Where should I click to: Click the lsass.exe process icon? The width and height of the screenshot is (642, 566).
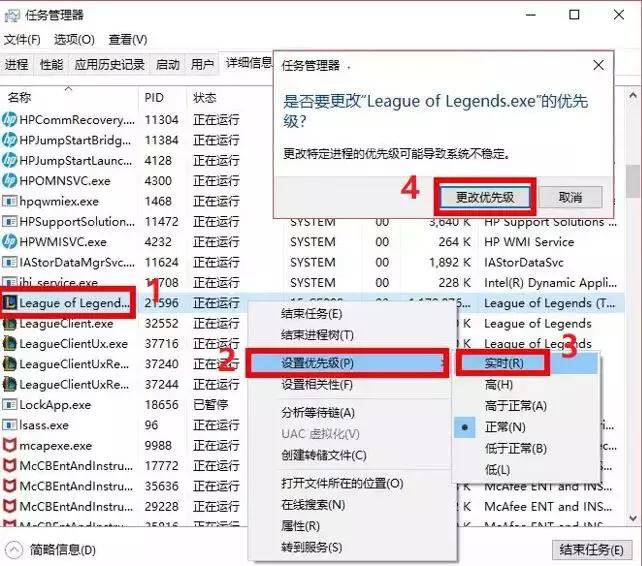point(9,425)
